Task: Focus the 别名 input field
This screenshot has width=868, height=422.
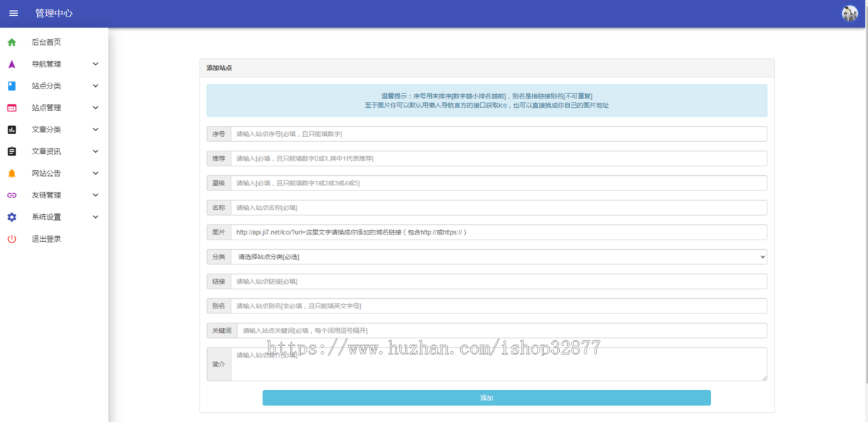Action: pos(499,306)
